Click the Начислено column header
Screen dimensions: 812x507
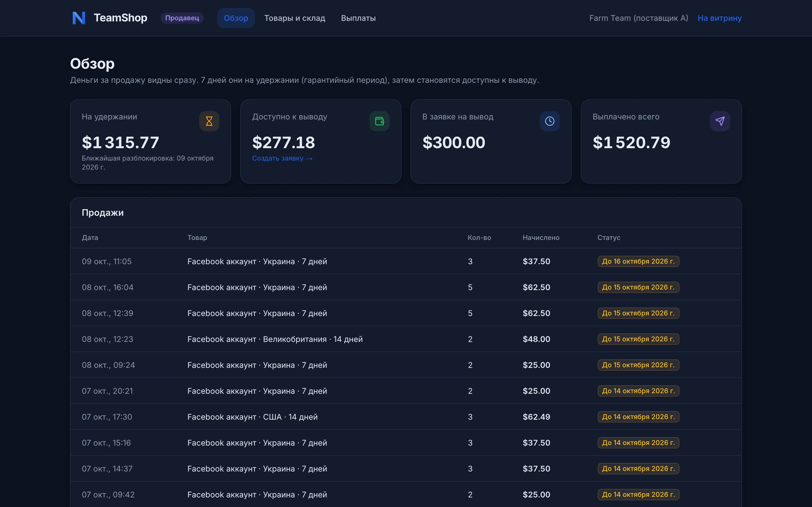(x=541, y=238)
